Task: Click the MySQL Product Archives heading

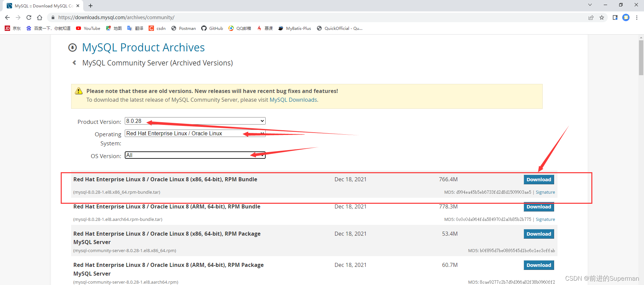Action: click(143, 48)
